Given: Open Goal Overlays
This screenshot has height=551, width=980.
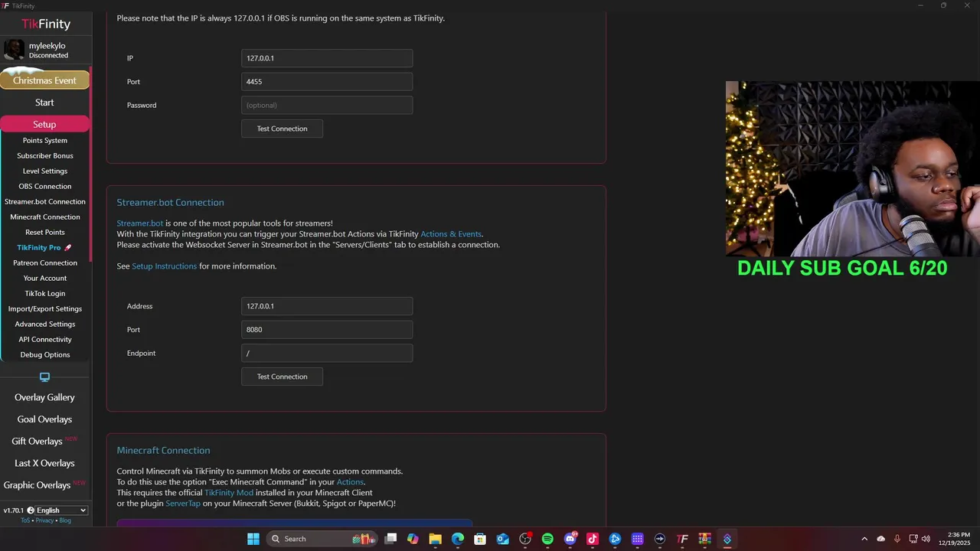Looking at the screenshot, I should tap(44, 419).
